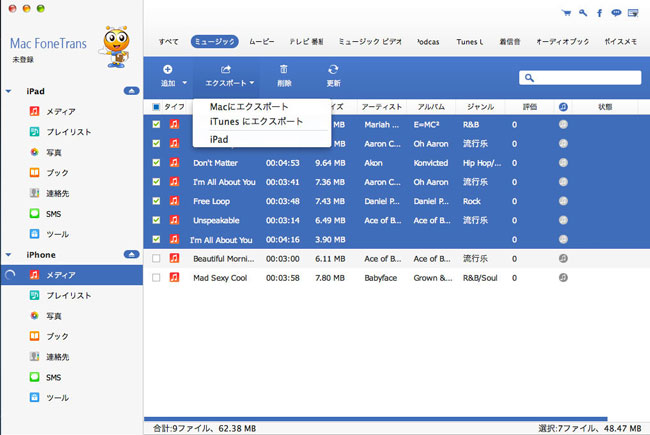
Task: Switch to テレビ番組 tab
Action: pyautogui.click(x=306, y=41)
